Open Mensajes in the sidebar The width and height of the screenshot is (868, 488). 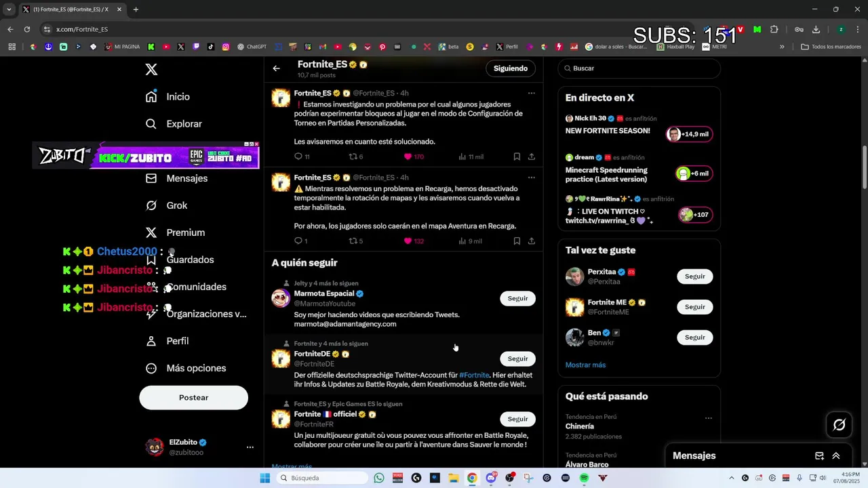click(x=177, y=178)
